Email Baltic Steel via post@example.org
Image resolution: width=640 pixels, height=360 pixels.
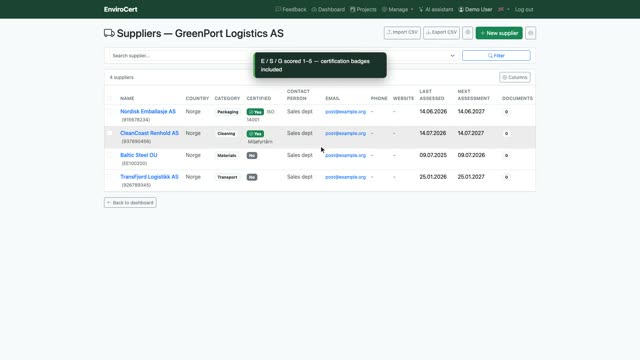[x=345, y=156]
